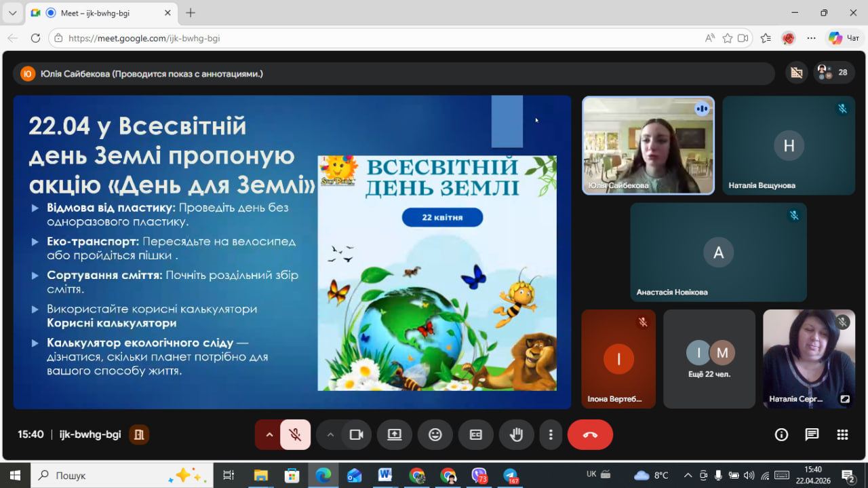Viewport: 868px width, 488px height.
Task: Raise hand in the meeting
Action: (x=516, y=435)
